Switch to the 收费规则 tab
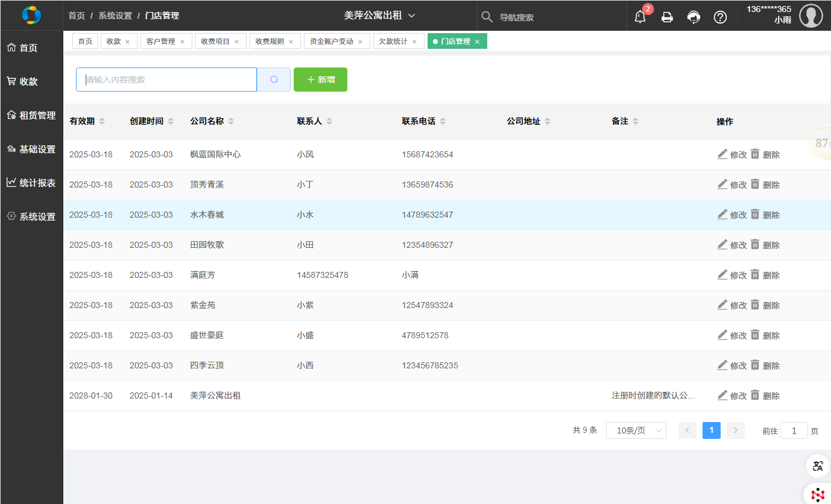This screenshot has height=504, width=831. [269, 42]
